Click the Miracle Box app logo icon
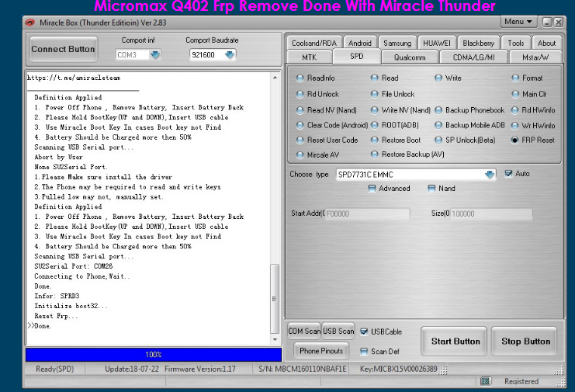 tap(29, 23)
